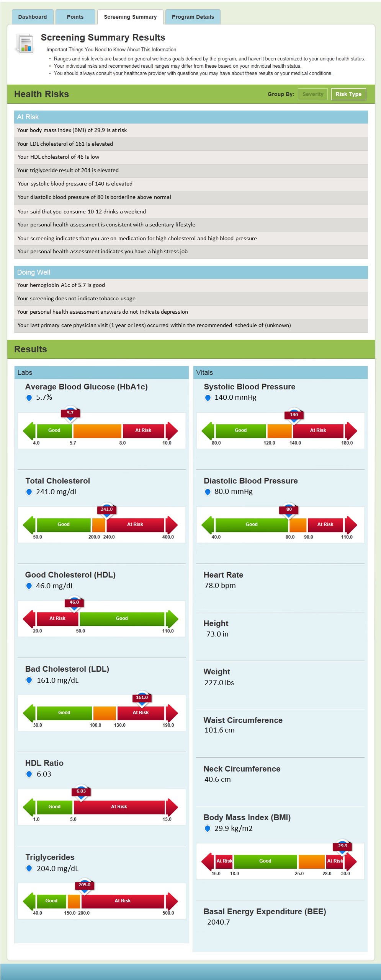Click the right red arrow on Triglycerides gauge
This screenshot has width=381, height=980.
pyautogui.click(x=172, y=902)
